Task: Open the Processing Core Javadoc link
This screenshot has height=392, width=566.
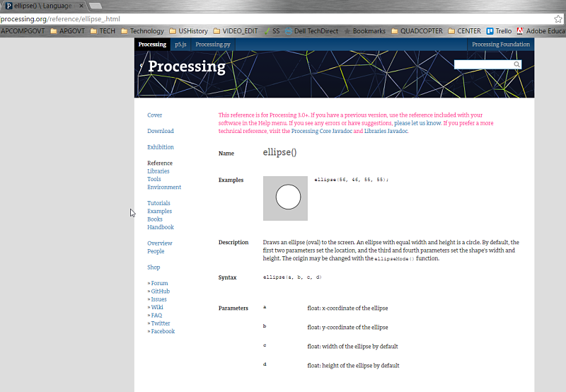Action: [x=322, y=131]
